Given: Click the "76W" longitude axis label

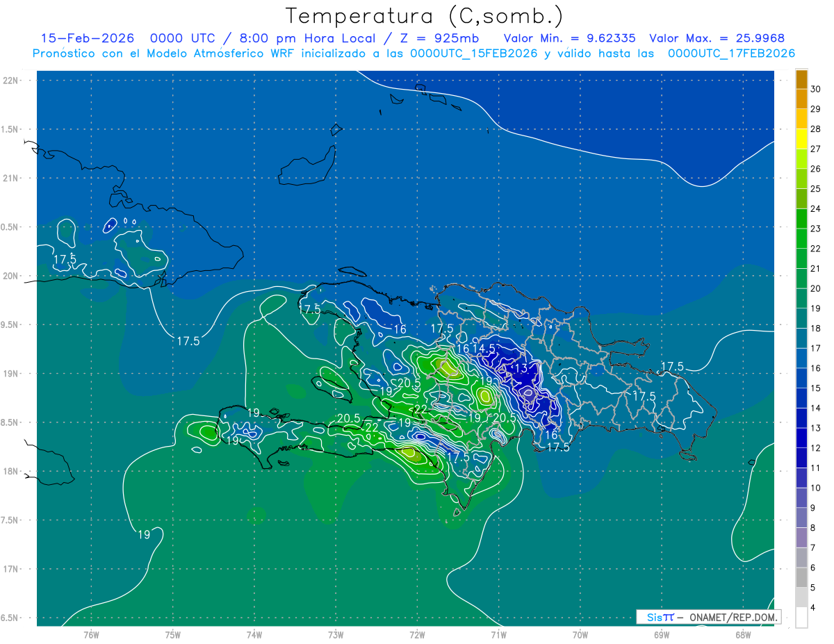Looking at the screenshot, I should tap(91, 635).
